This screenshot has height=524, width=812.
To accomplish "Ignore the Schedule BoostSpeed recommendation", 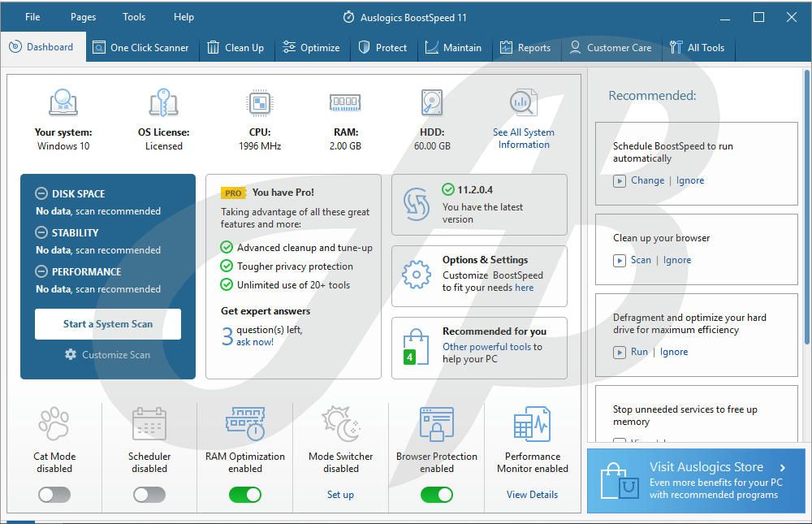I will click(689, 180).
